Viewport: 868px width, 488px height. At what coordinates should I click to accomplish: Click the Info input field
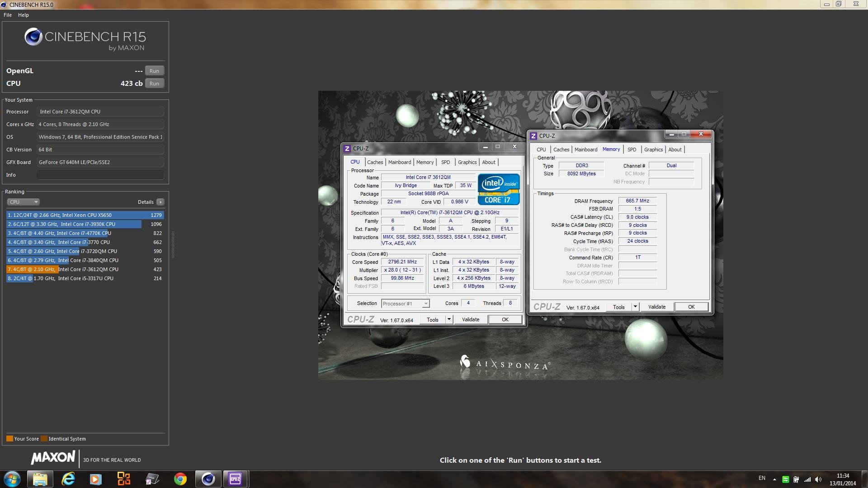100,175
